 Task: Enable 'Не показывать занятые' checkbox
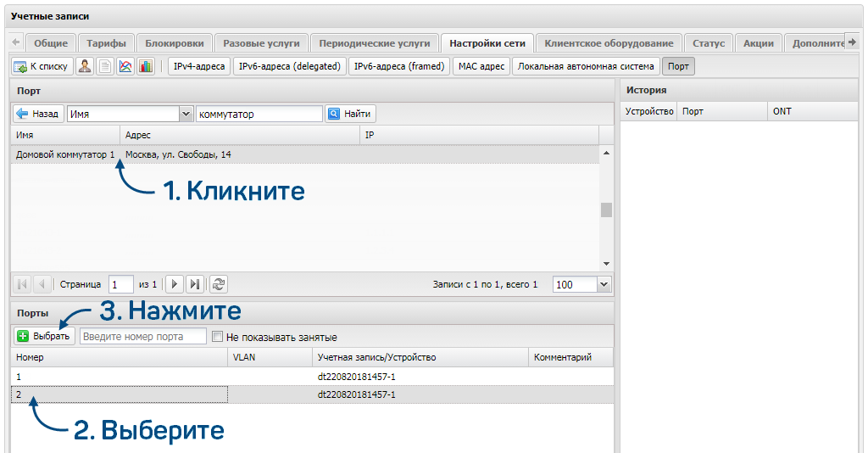click(x=218, y=337)
